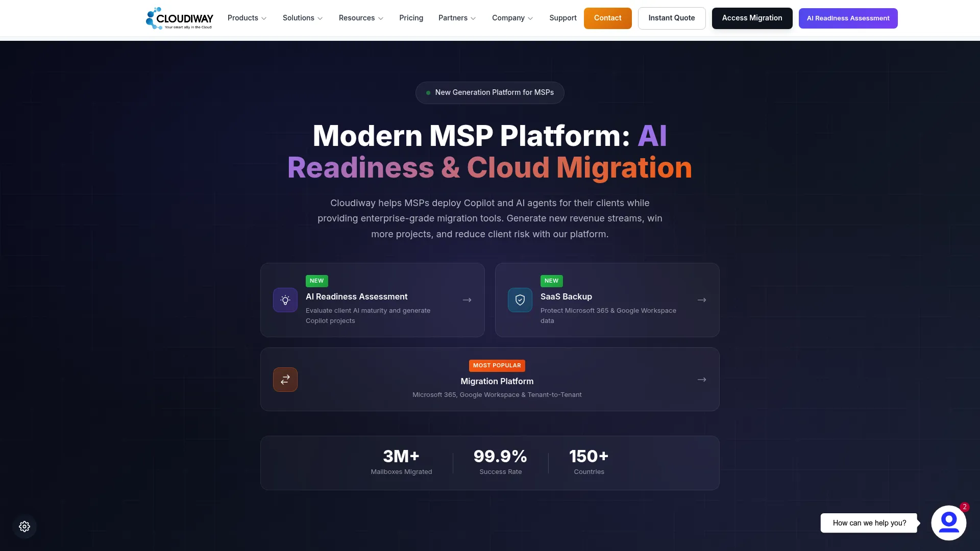
Task: Click the 'Success Rate' label
Action: click(x=500, y=472)
